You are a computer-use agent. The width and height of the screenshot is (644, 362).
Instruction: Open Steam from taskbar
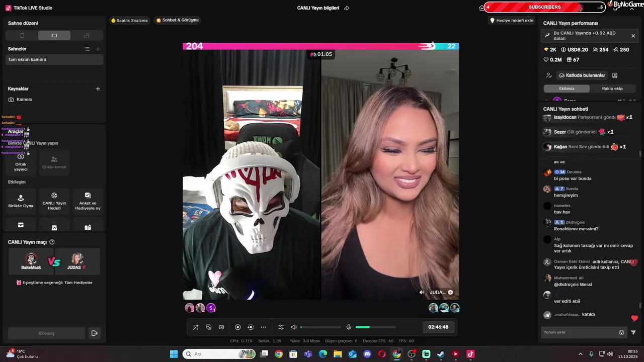(x=441, y=354)
